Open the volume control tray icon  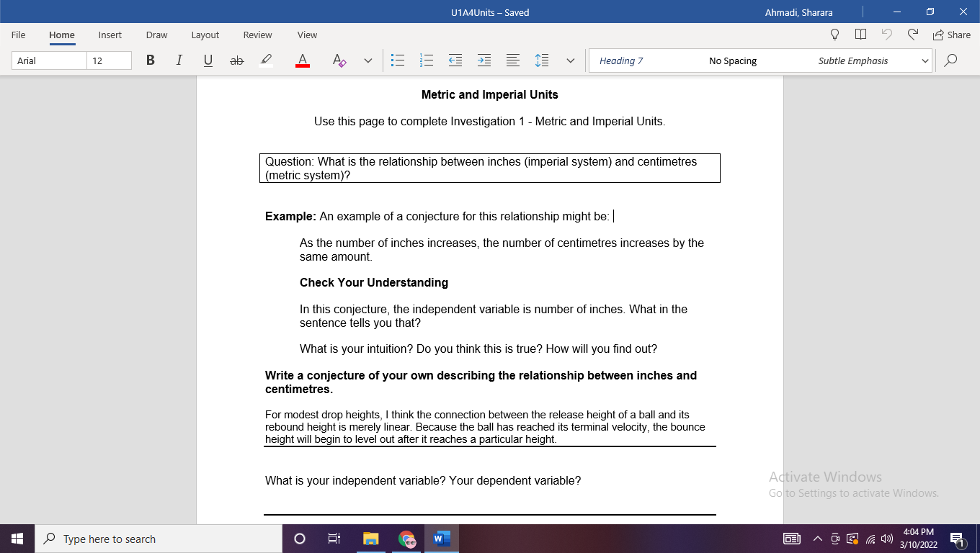click(x=887, y=539)
